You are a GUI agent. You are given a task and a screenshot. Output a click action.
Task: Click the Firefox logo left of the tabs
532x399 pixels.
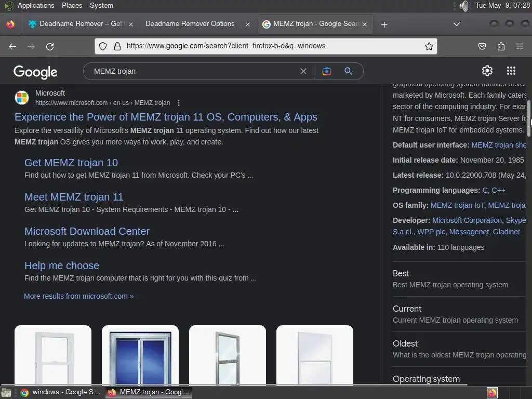pyautogui.click(x=10, y=24)
